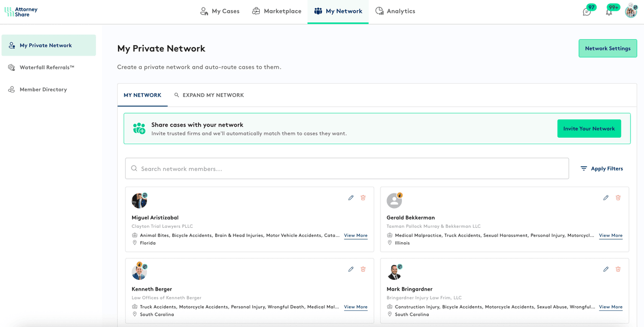Delete Mark Bringardner from network
The height and width of the screenshot is (327, 644).
click(x=618, y=269)
